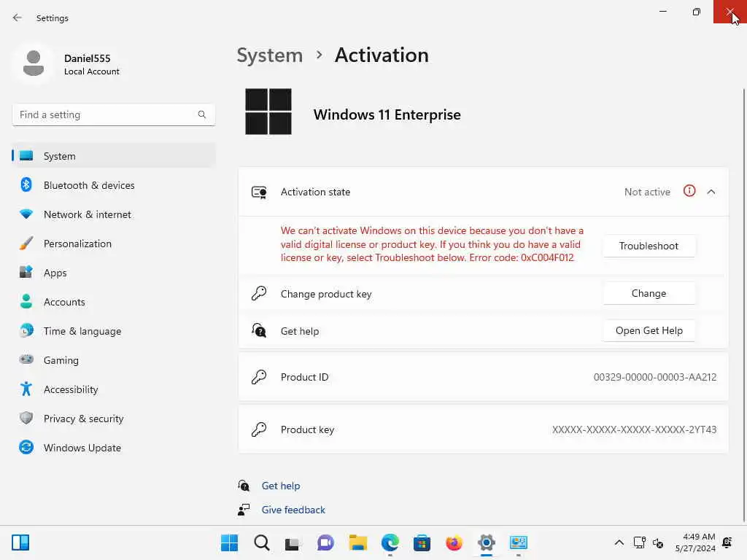Image resolution: width=747 pixels, height=560 pixels.
Task: Open Apps settings
Action: (113, 273)
